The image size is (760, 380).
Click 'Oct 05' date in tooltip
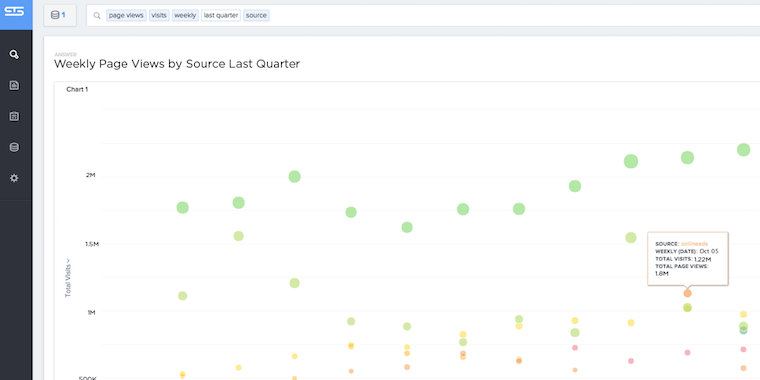coord(709,252)
